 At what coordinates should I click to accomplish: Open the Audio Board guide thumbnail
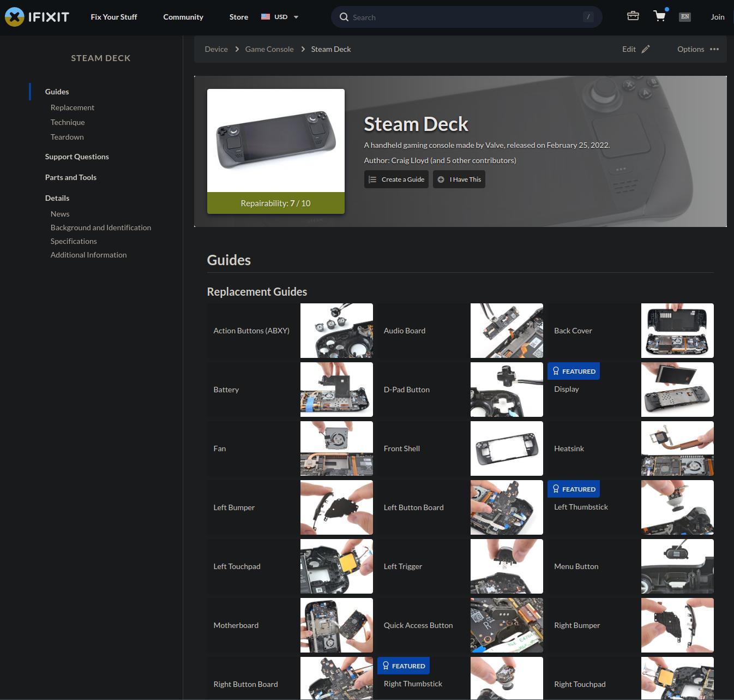click(x=507, y=331)
